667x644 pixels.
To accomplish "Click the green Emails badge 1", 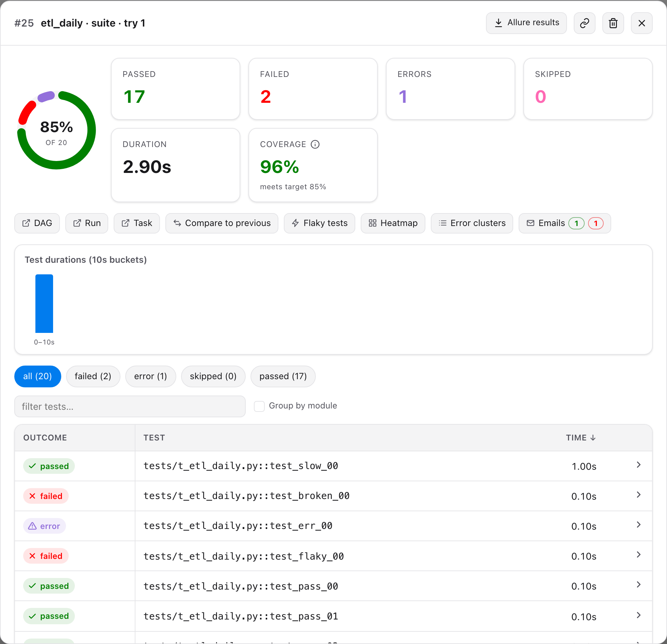I will coord(576,223).
